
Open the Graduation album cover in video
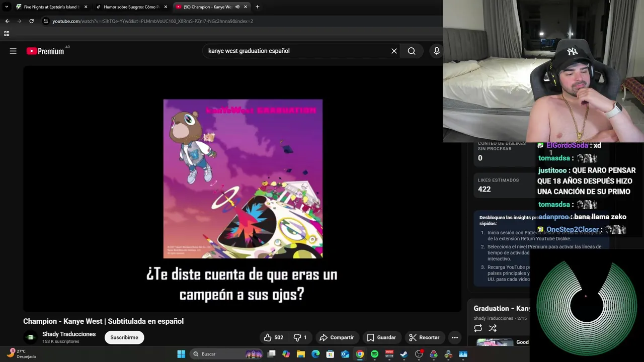tap(243, 178)
